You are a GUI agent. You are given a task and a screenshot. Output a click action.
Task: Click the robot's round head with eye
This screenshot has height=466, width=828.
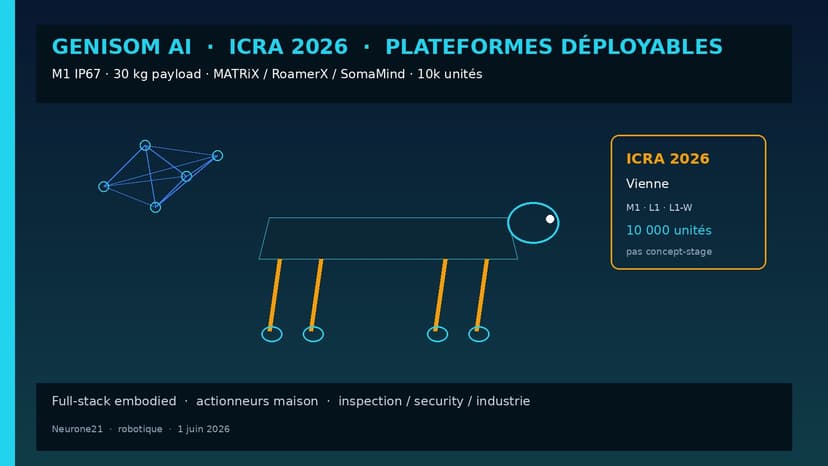pyautogui.click(x=533, y=223)
